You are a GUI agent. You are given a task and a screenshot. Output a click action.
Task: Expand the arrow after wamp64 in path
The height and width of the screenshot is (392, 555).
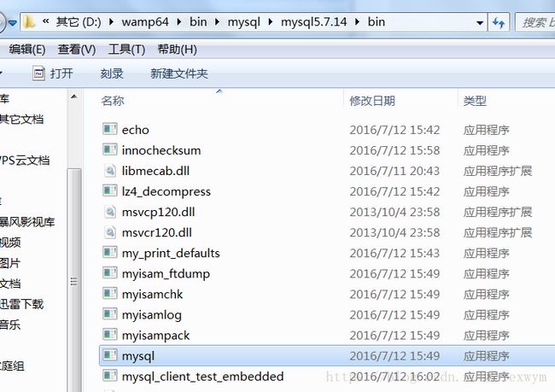179,22
